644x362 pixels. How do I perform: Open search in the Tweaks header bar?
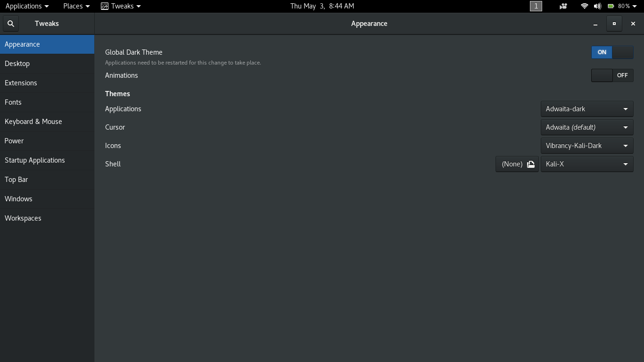pos(10,23)
